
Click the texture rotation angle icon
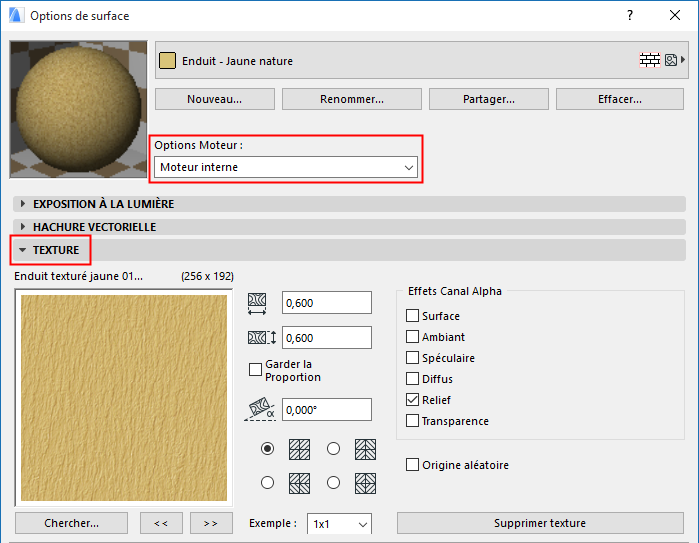pyautogui.click(x=260, y=409)
